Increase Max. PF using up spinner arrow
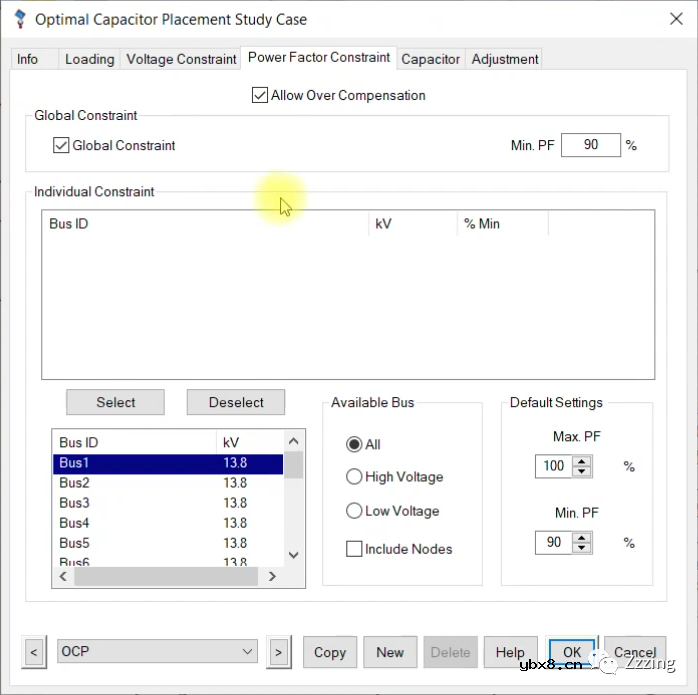The width and height of the screenshot is (698, 695). tap(583, 460)
